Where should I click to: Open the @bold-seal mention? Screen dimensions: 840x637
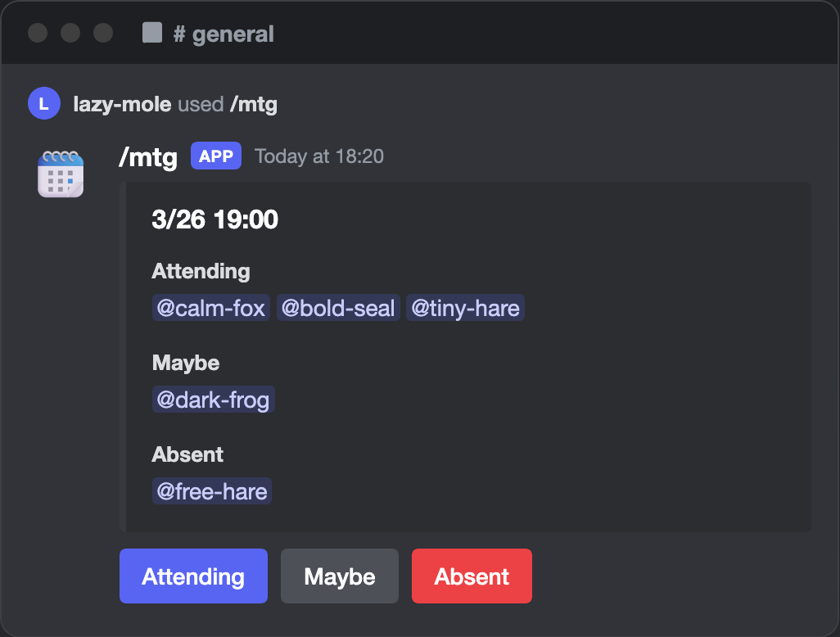(x=338, y=309)
